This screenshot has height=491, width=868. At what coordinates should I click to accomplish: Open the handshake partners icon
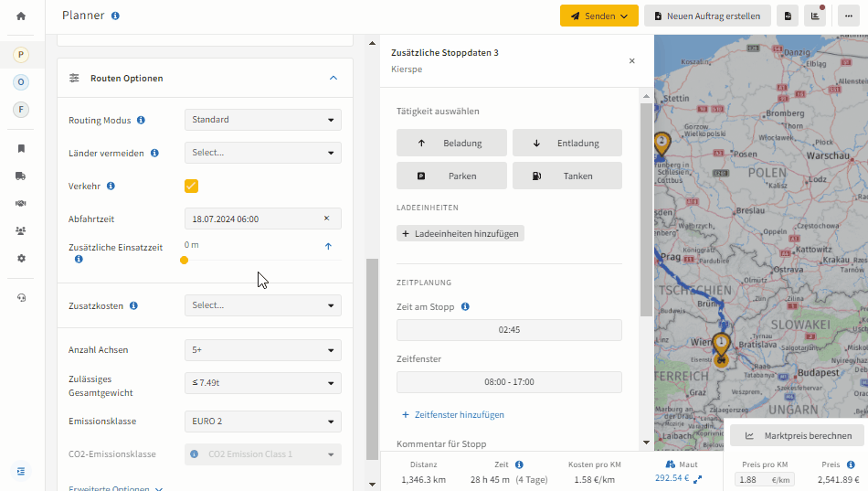(x=21, y=203)
